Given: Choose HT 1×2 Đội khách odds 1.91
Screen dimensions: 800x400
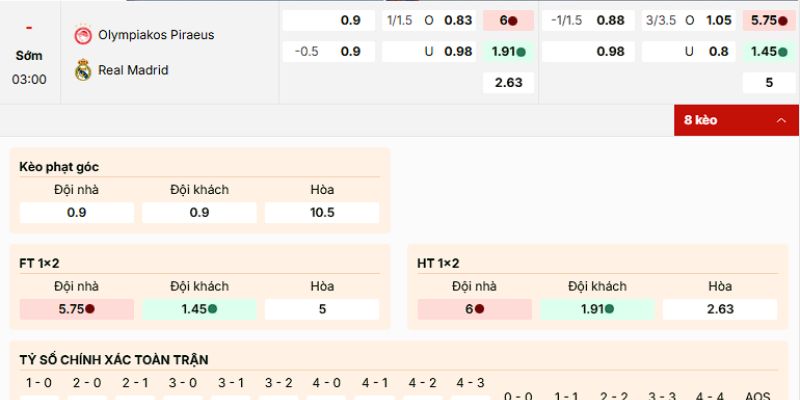Looking at the screenshot, I should pyautogui.click(x=597, y=309).
